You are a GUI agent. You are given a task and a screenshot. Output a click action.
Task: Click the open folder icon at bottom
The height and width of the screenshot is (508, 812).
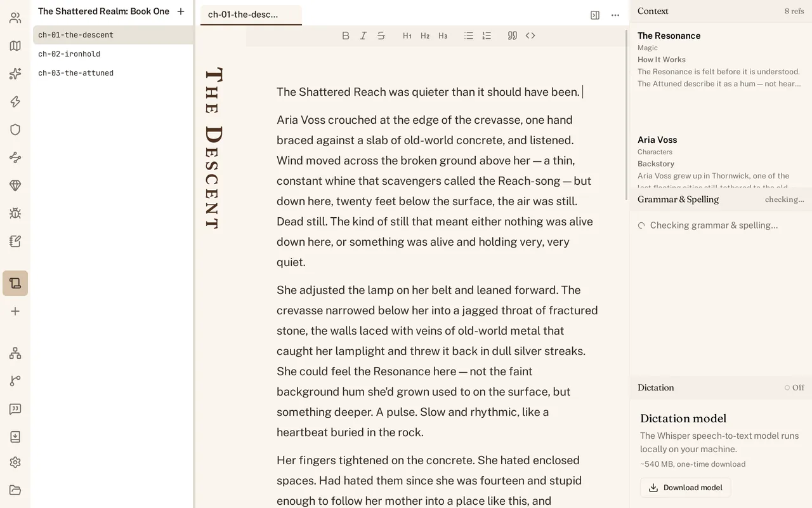15,490
